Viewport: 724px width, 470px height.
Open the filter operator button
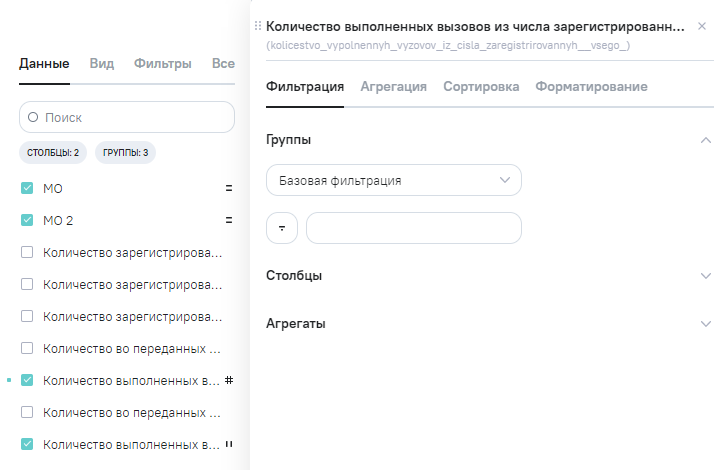[282, 228]
